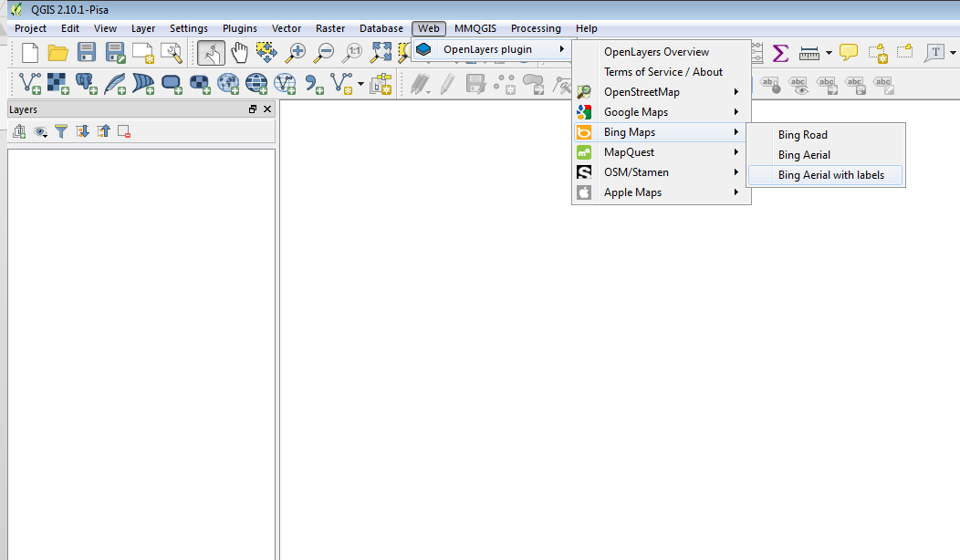
Task: Expand the MapQuest submenu
Action: pos(662,151)
